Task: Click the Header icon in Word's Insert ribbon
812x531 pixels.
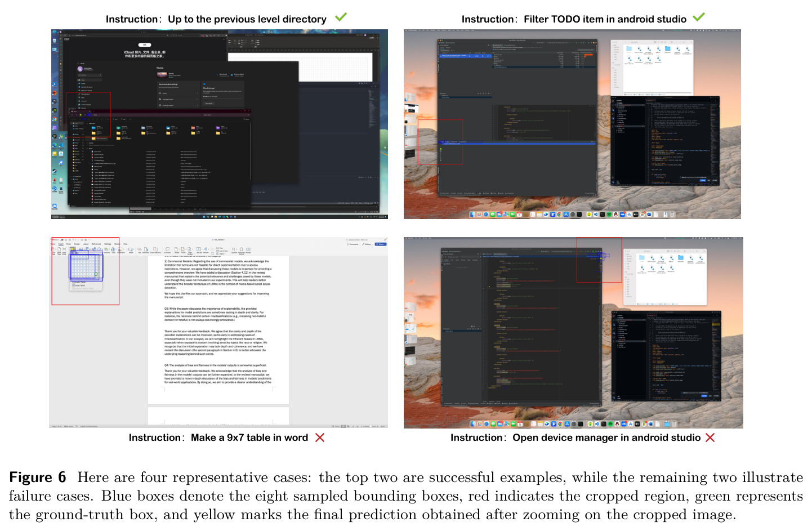Action: [176, 250]
